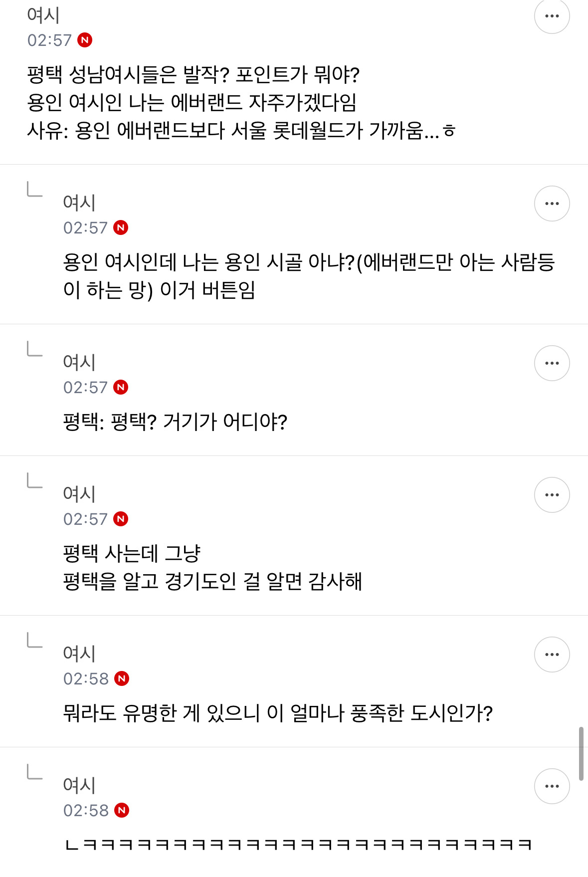This screenshot has width=588, height=877.
Task: Open more options for ㄴㅋㅋㅋ reply
Action: 552,786
